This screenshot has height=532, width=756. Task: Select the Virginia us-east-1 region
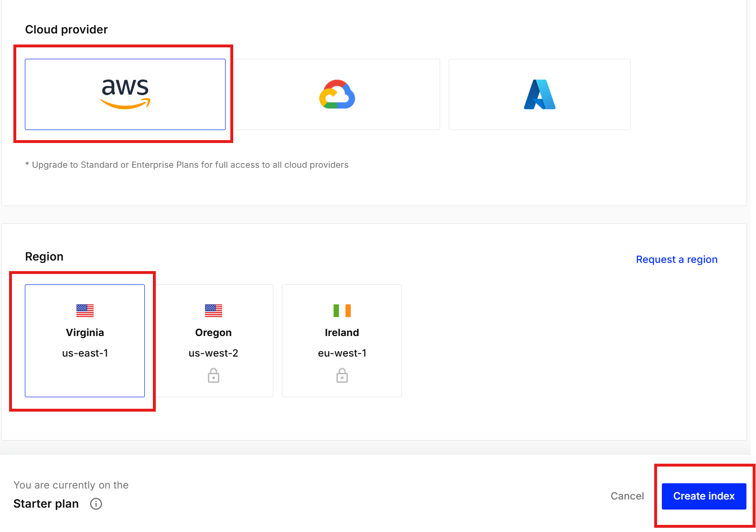point(85,341)
